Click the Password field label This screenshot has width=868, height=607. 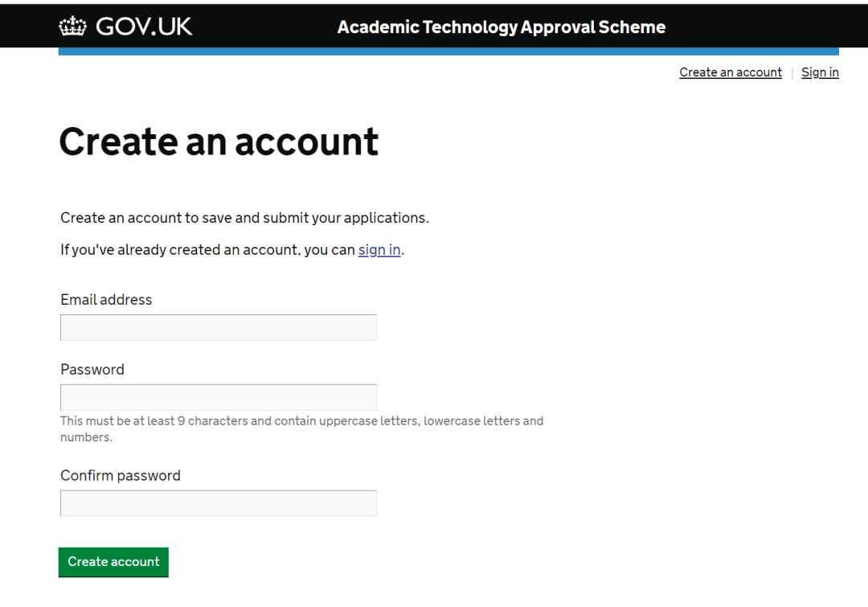[92, 369]
